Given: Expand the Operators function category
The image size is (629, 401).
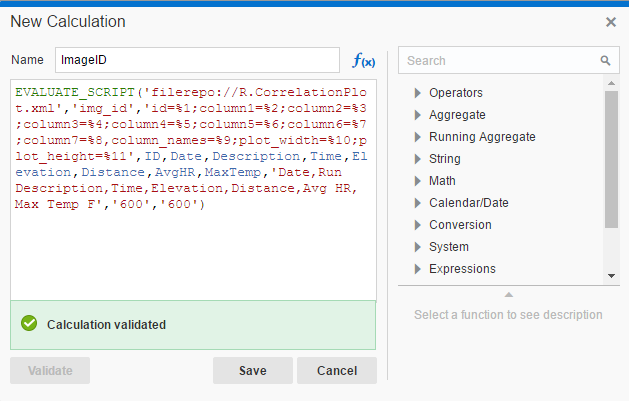Looking at the screenshot, I should tap(418, 93).
